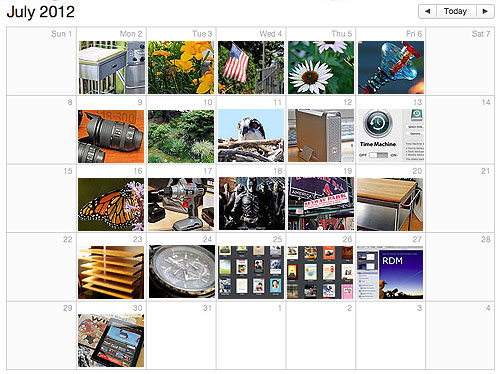Select the day cell numbered 14

pyautogui.click(x=460, y=130)
